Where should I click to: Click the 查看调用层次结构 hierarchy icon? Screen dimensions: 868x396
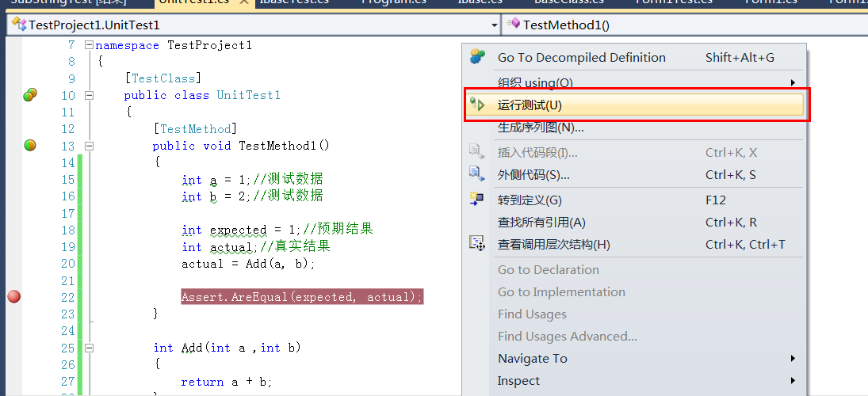[477, 244]
